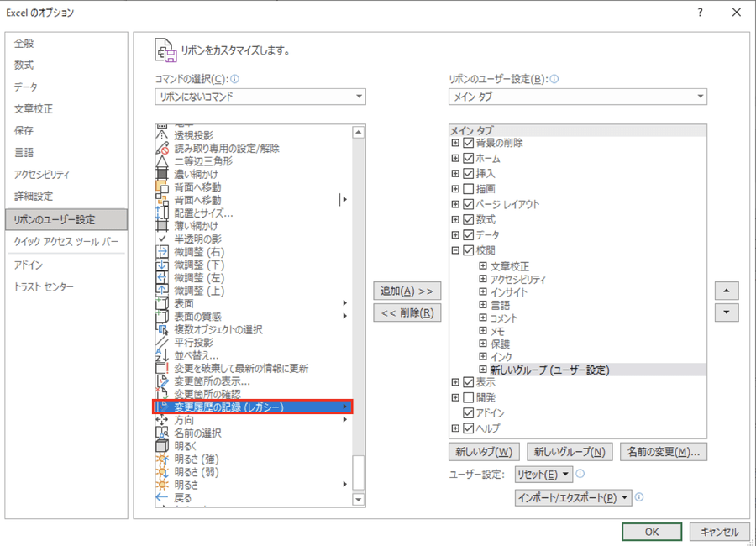Uncheck the 挿入 tab checkbox
Image resolution: width=756 pixels, height=546 pixels.
point(468,174)
